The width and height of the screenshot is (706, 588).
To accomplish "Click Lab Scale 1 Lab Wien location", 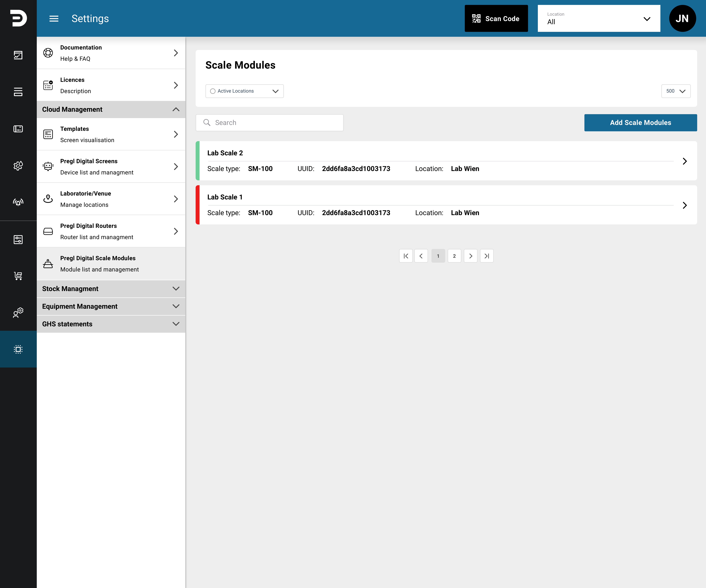I will point(465,213).
